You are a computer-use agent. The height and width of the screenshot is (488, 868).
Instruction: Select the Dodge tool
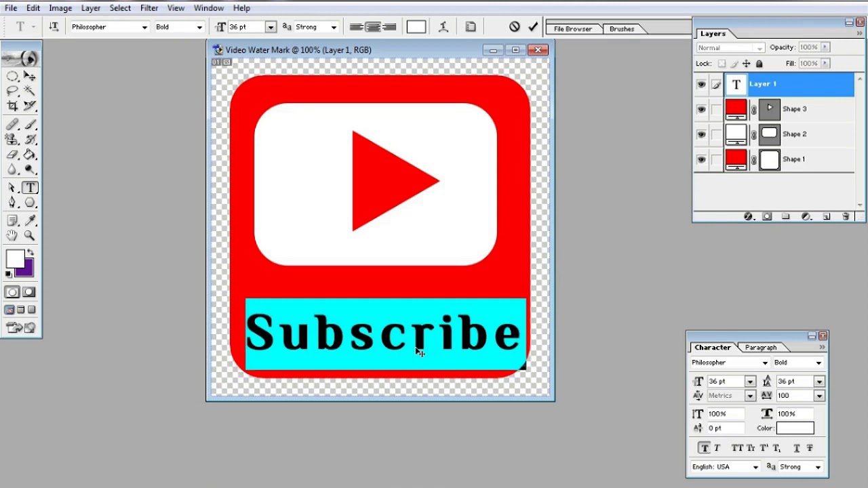[30, 169]
